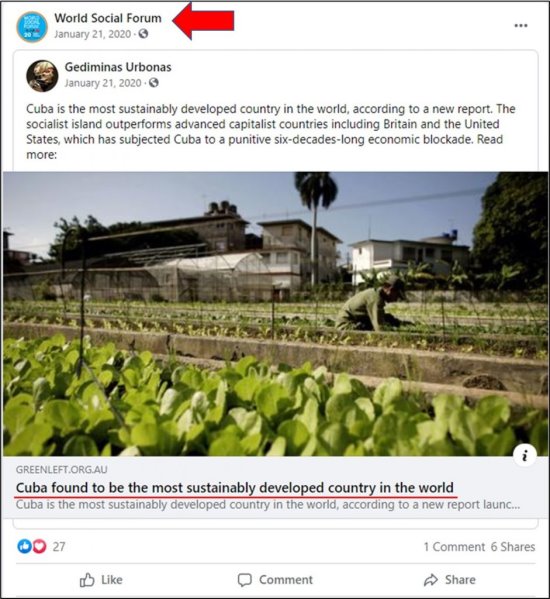Click the globe icon beside Gediminas Urbonas date

click(154, 83)
